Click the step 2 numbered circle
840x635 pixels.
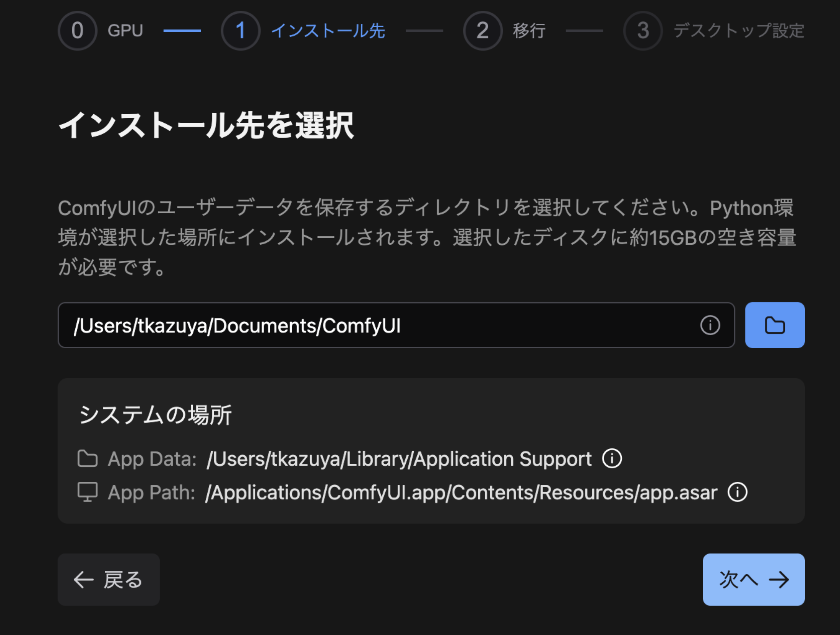coord(483,31)
